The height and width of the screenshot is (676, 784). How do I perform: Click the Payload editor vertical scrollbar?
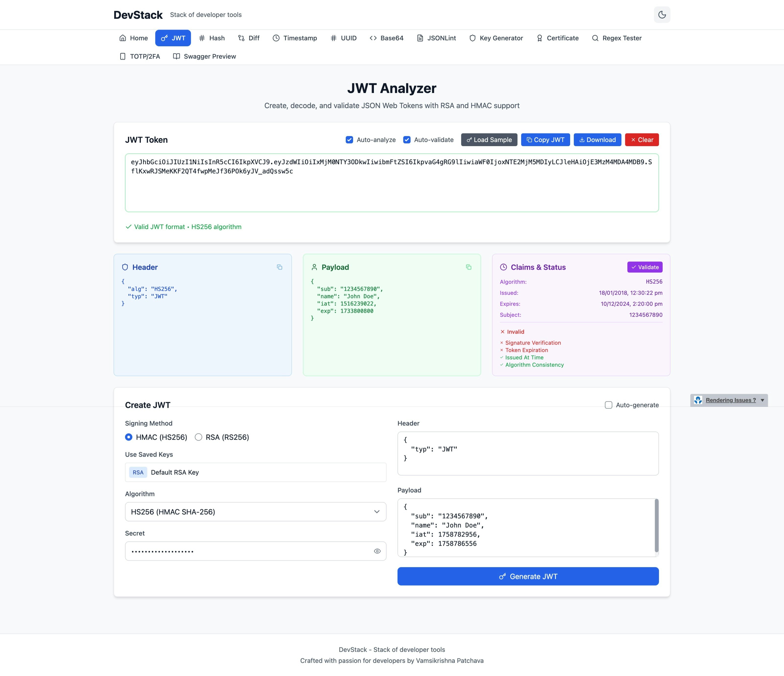pyautogui.click(x=657, y=526)
